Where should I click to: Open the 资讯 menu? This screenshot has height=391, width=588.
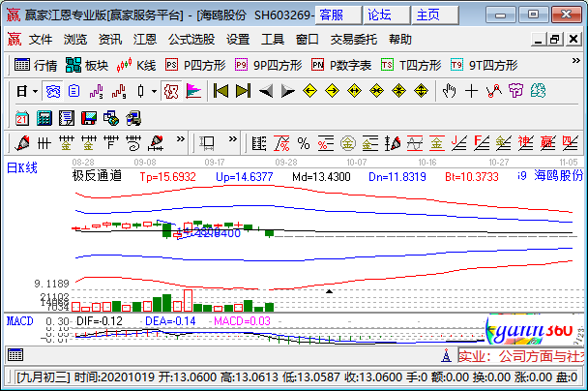110,40
